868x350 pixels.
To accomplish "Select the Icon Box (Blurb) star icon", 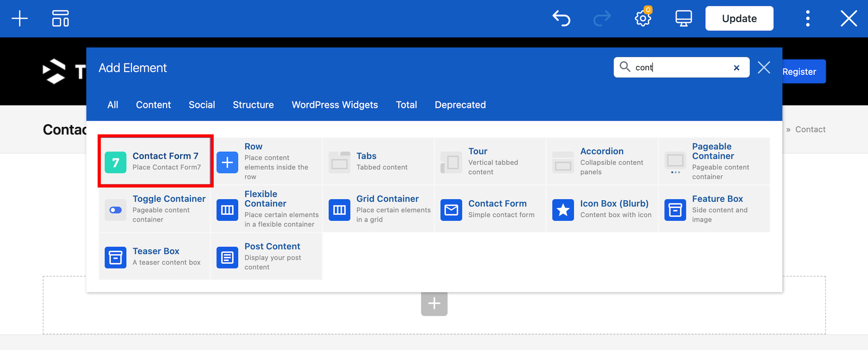I will tap(563, 210).
